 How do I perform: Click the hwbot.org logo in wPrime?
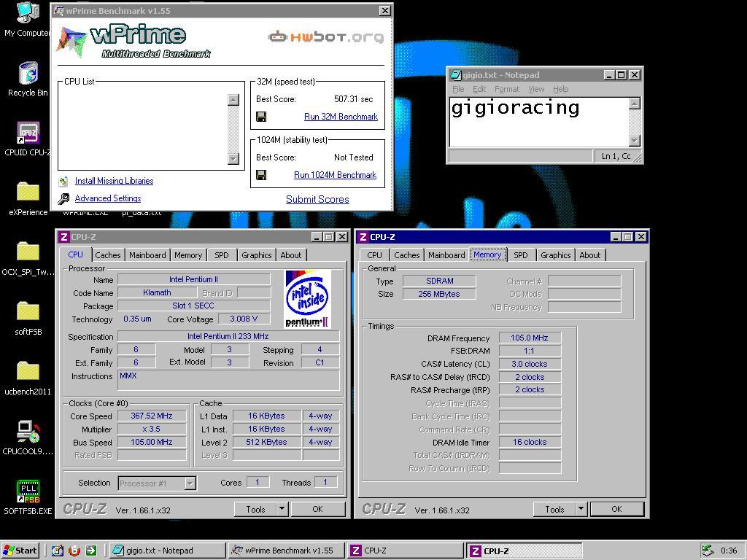click(326, 36)
